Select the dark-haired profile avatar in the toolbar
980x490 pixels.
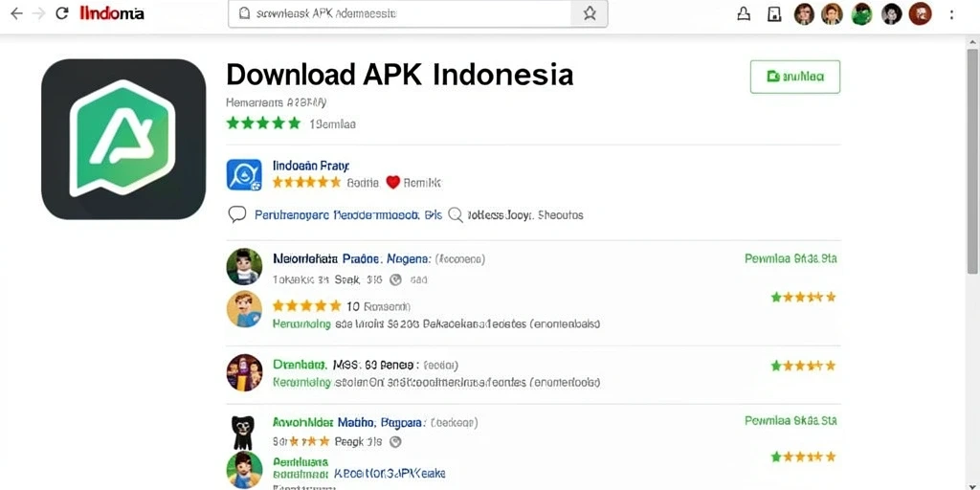tap(892, 13)
